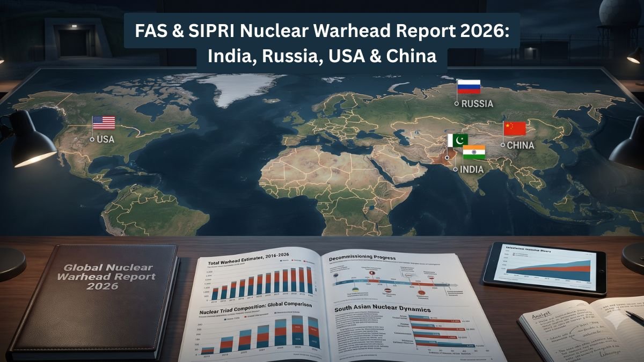Click the 'CHINA' map label

point(521,145)
